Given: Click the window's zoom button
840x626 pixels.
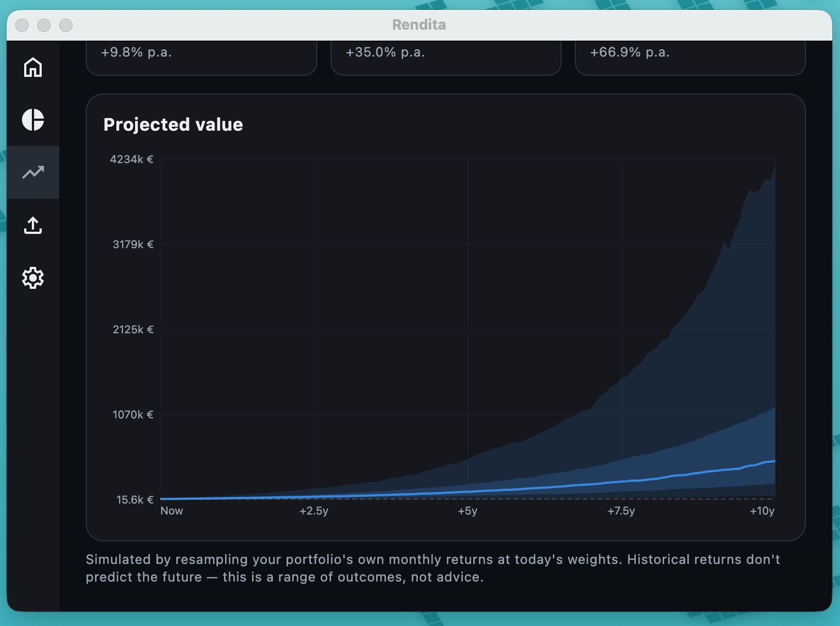Looking at the screenshot, I should pos(66,25).
